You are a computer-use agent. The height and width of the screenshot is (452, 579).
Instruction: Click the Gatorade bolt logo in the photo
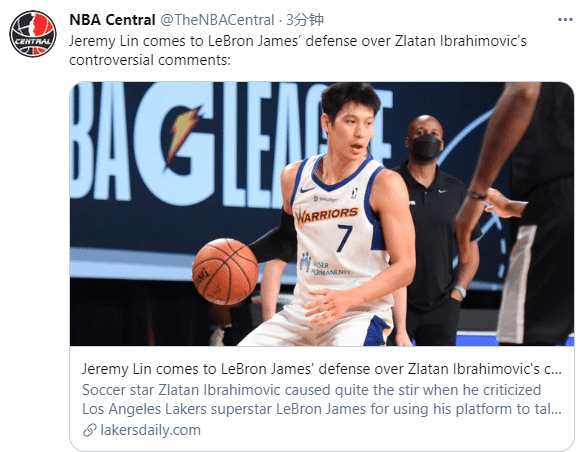click(184, 136)
